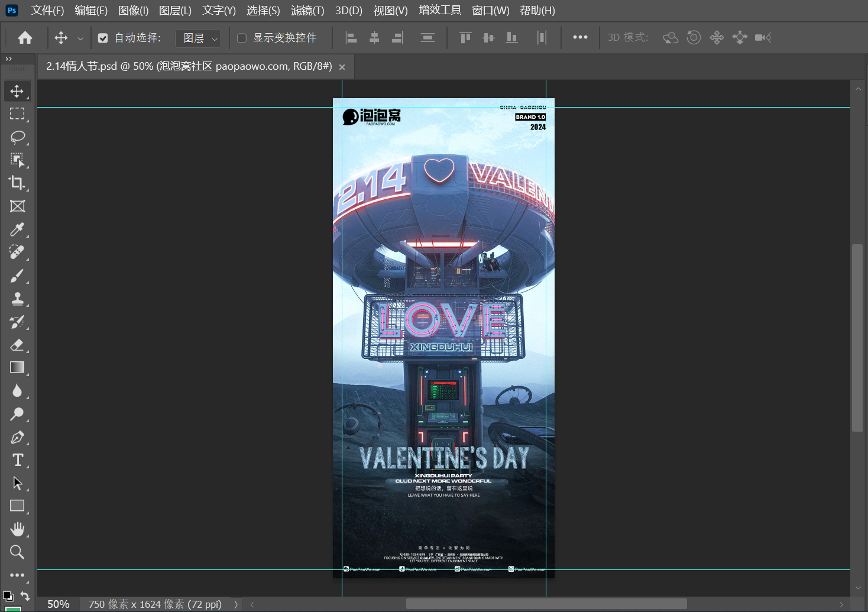Open the 图层(L) menu
The image size is (868, 612).
pyautogui.click(x=175, y=11)
